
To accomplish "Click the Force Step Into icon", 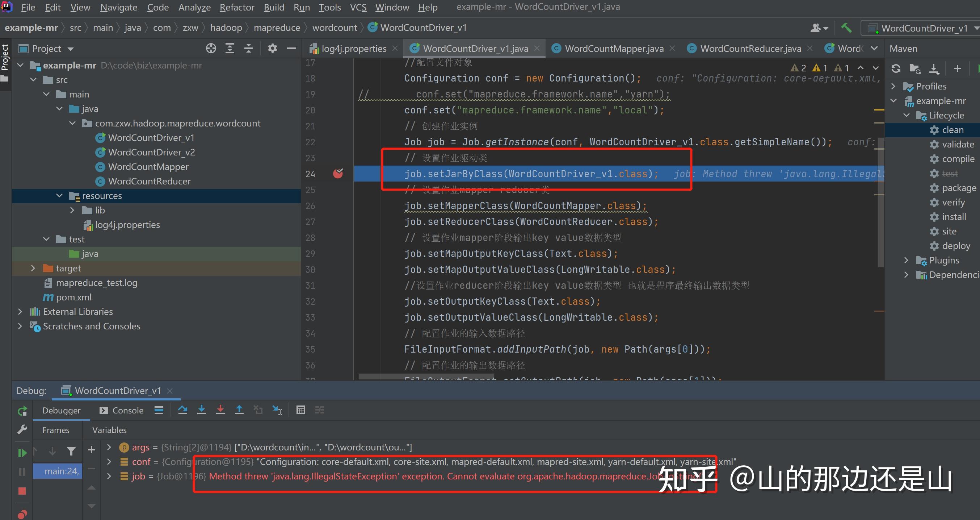I will coord(220,410).
